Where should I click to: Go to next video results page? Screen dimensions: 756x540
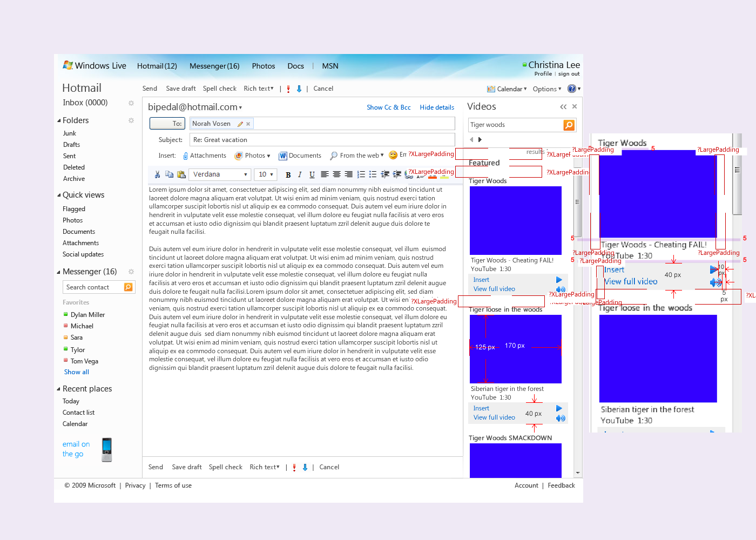[x=480, y=140]
